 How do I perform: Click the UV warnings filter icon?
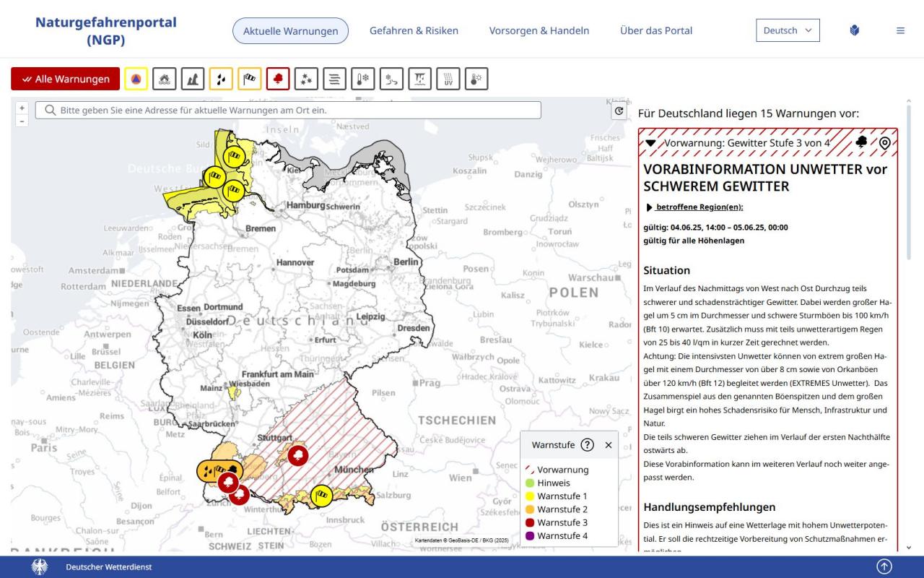[x=448, y=79]
